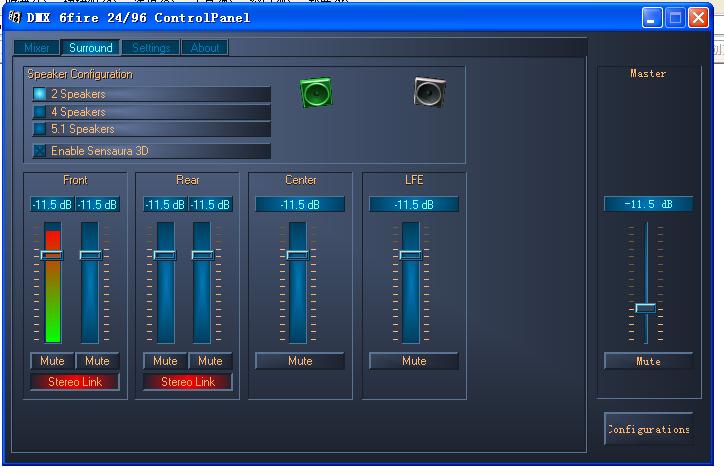Select the Surround tab
Image resolution: width=724 pixels, height=474 pixels.
tap(90, 48)
